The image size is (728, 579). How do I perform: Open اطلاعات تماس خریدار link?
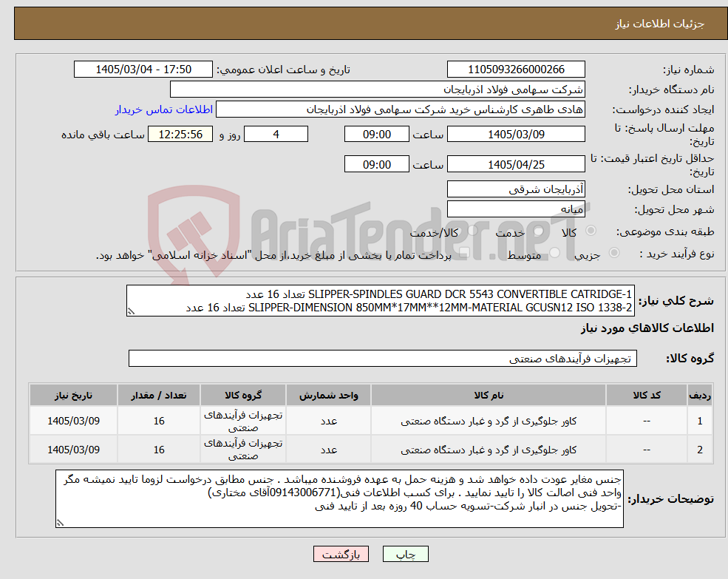point(164,109)
